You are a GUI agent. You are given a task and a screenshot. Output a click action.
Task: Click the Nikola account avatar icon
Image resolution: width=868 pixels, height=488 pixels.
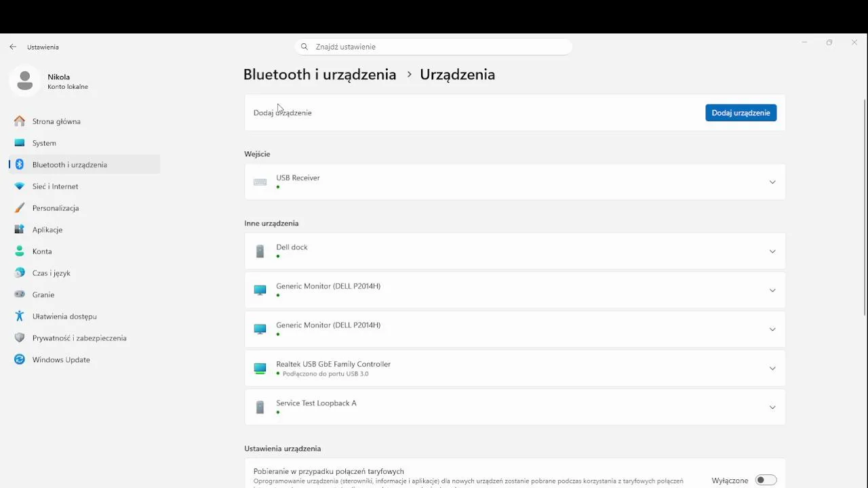click(25, 81)
